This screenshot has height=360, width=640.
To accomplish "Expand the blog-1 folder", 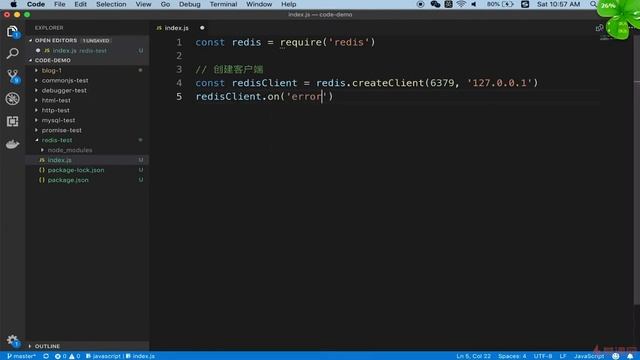I will [51, 70].
